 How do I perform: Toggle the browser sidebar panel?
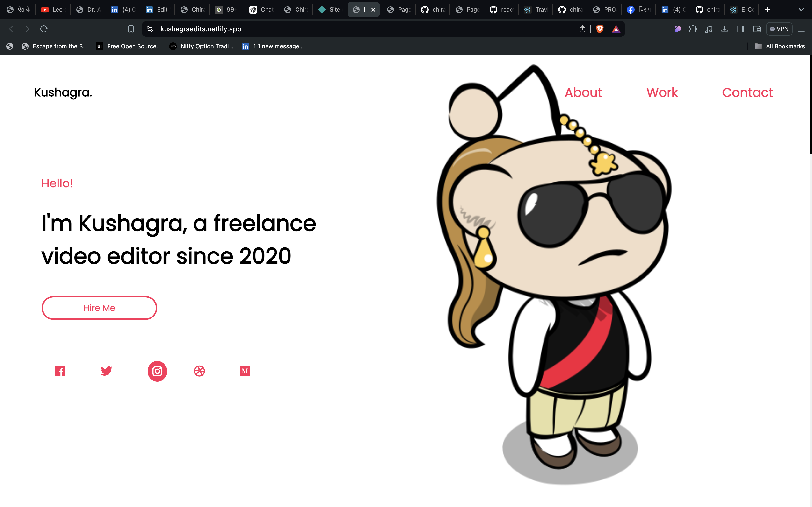click(x=740, y=29)
